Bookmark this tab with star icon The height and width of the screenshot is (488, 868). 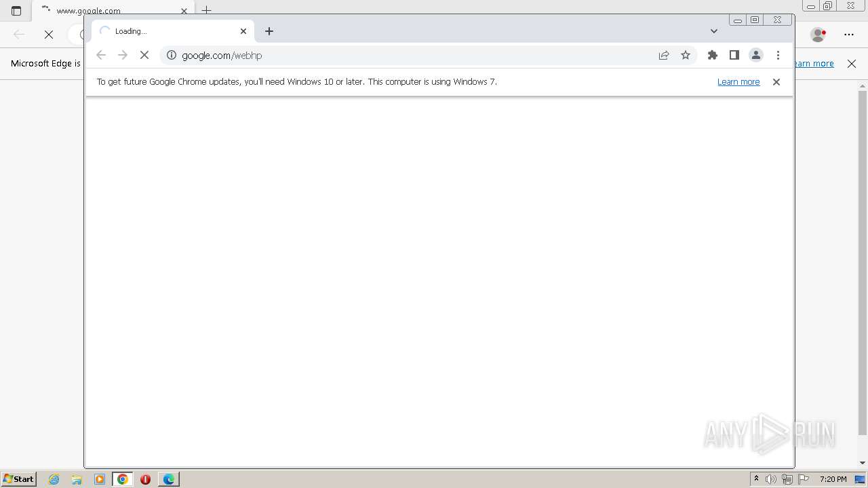pyautogui.click(x=686, y=55)
